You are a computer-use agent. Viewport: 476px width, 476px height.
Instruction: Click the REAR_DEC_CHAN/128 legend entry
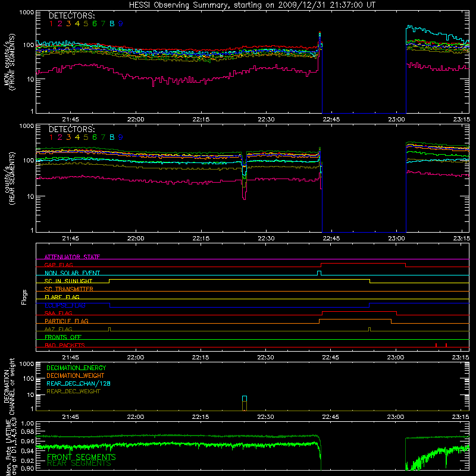(x=79, y=383)
